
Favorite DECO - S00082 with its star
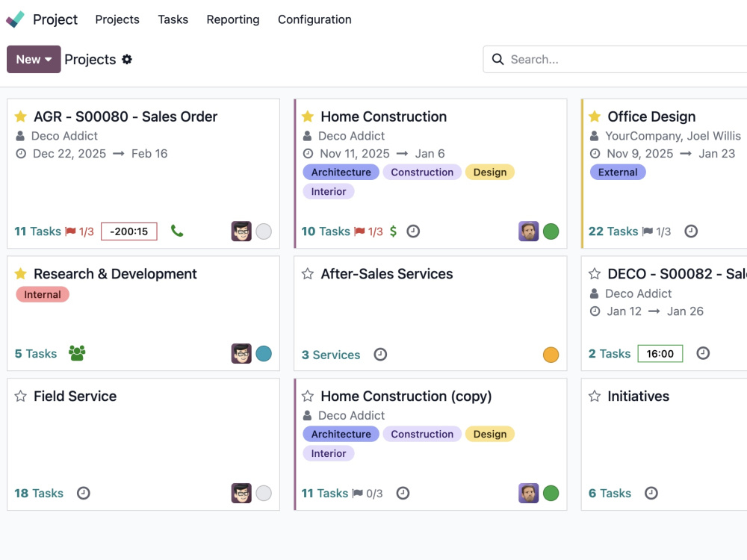[x=595, y=274]
